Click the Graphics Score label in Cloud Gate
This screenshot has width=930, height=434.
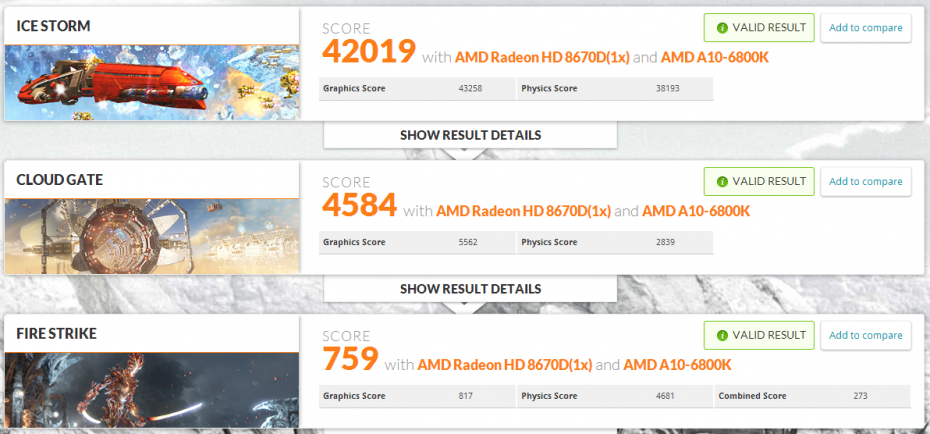[x=354, y=242]
